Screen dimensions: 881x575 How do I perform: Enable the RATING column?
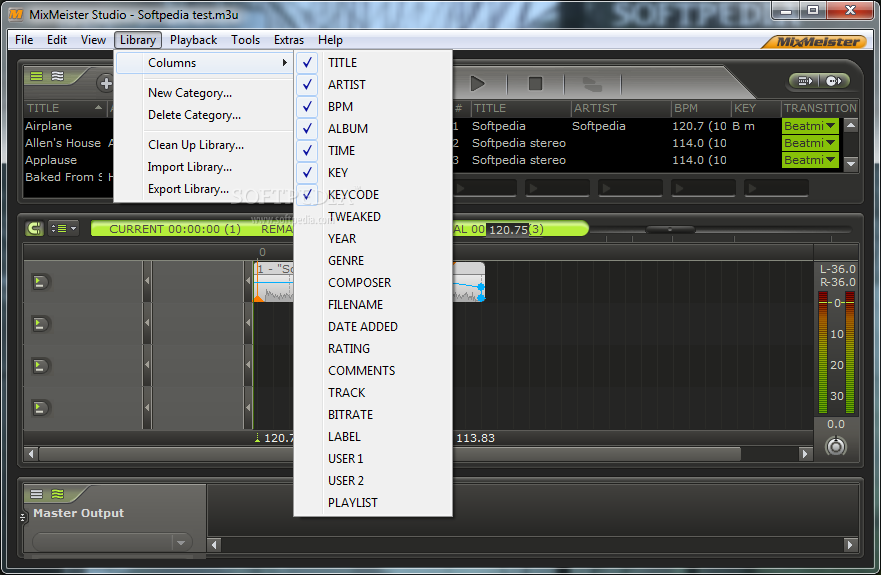(373, 348)
